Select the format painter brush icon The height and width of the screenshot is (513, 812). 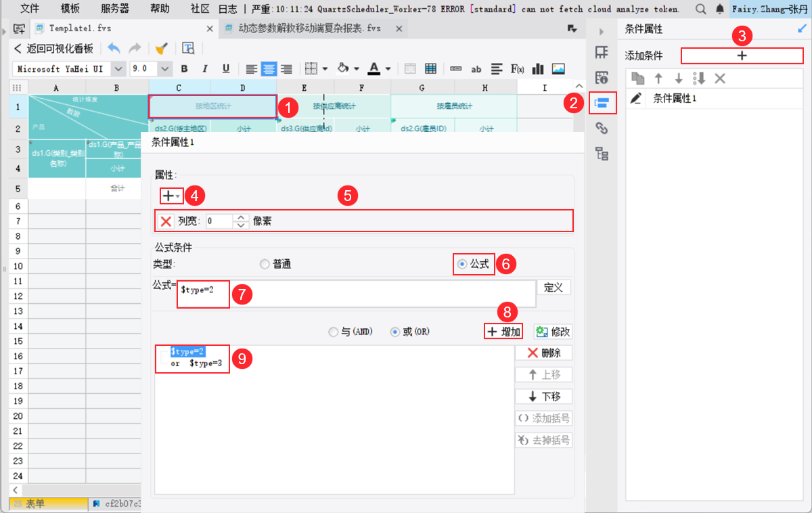tap(161, 48)
